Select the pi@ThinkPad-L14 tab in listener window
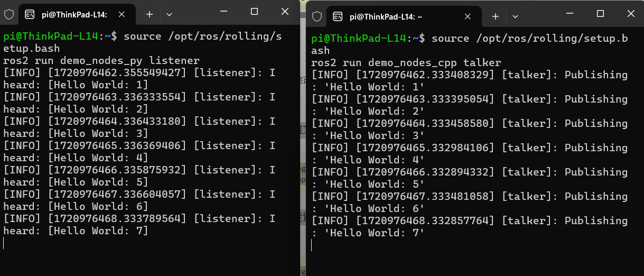This screenshot has width=644, height=276. coord(74,15)
